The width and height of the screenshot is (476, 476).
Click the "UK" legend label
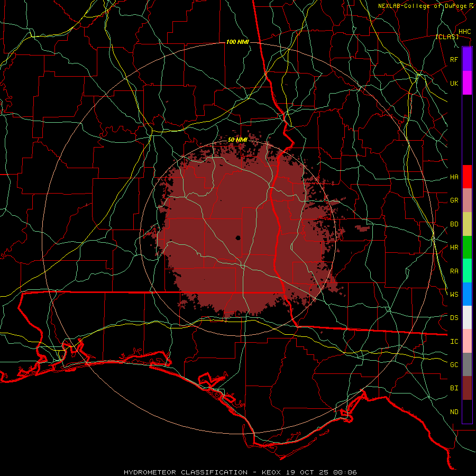tap(454, 84)
